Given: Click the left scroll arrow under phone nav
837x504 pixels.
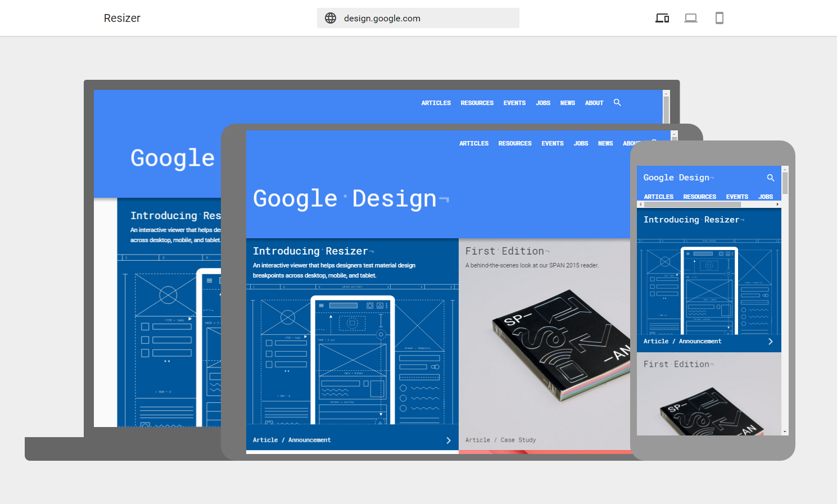Looking at the screenshot, I should (640, 205).
